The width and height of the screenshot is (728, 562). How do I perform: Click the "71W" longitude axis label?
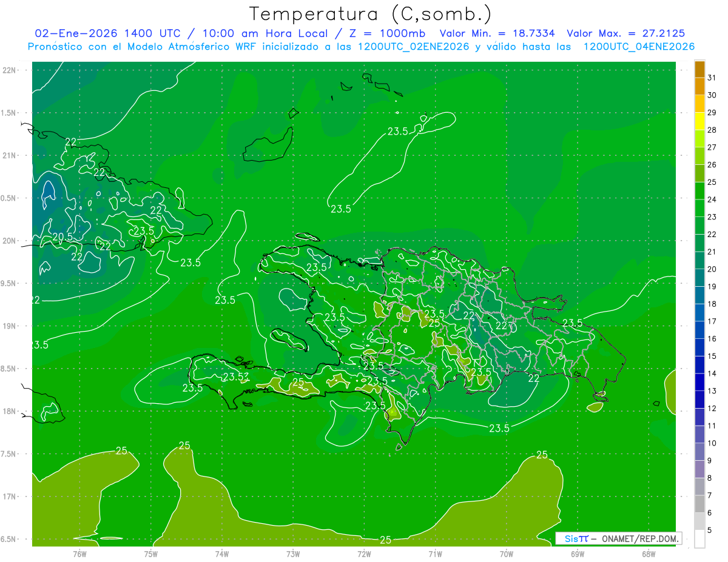point(434,554)
